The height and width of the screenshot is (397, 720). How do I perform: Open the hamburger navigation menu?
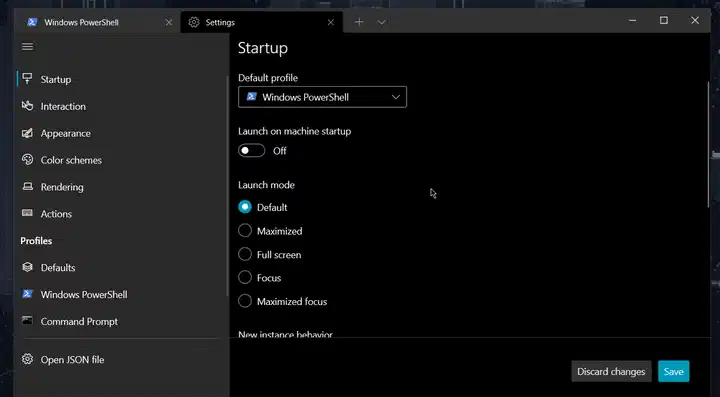coord(28,46)
